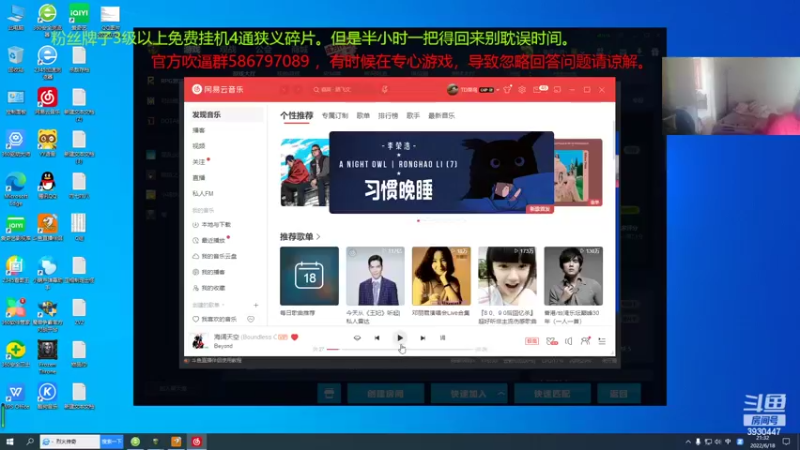Open the Windows Start menu
Screen dimensions: 800x450
(9, 441)
